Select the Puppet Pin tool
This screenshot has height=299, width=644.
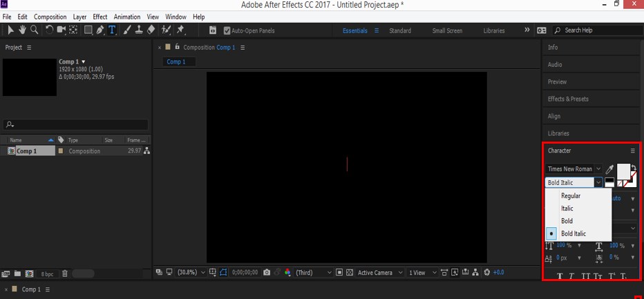point(180,30)
